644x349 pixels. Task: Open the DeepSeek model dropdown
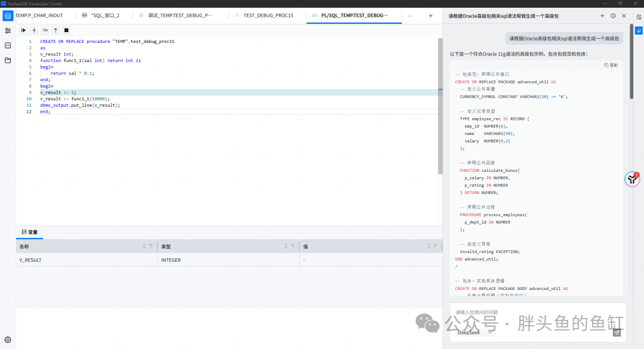[x=475, y=332]
